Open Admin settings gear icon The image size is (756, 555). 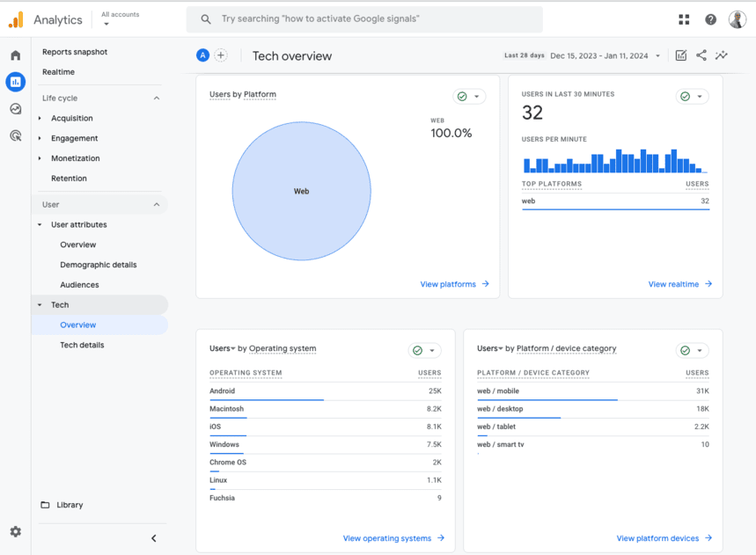click(x=16, y=531)
